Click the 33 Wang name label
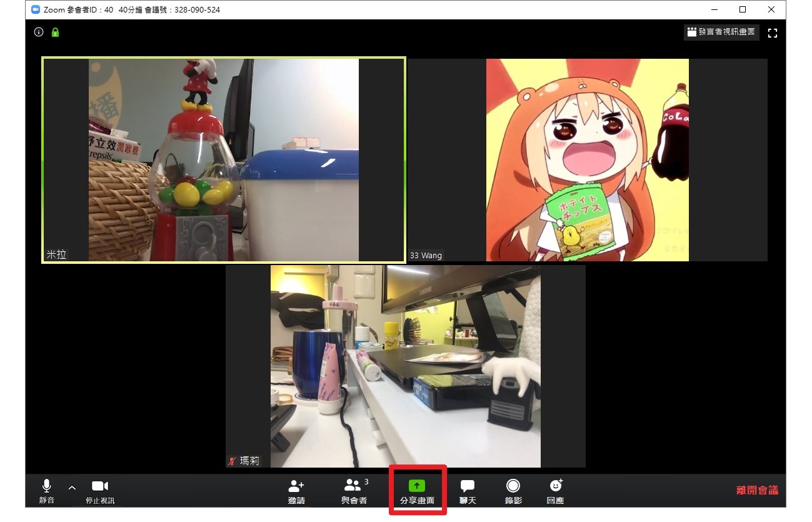The width and height of the screenshot is (812, 522). click(426, 255)
